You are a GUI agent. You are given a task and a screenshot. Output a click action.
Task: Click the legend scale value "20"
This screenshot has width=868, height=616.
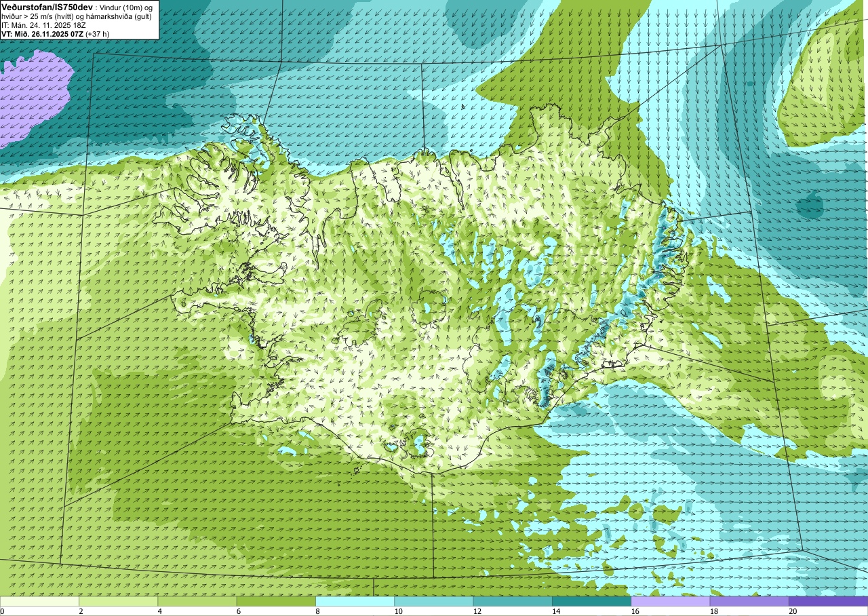[793, 611]
